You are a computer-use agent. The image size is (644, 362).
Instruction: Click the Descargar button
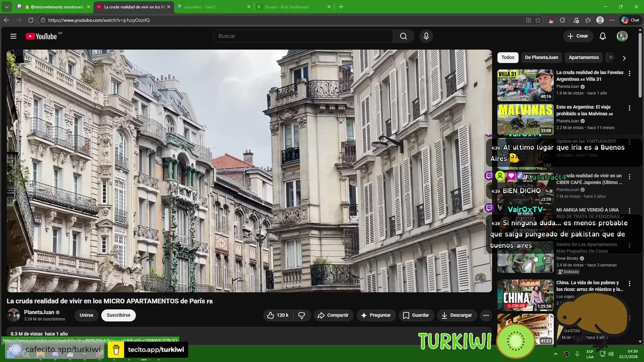pyautogui.click(x=457, y=315)
